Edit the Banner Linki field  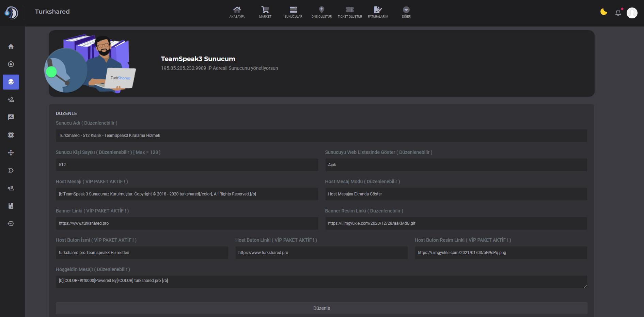tap(187, 223)
